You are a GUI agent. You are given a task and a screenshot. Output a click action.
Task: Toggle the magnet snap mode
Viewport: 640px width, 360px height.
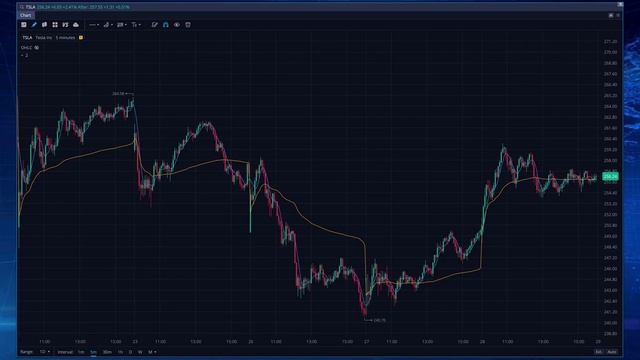pos(166,25)
